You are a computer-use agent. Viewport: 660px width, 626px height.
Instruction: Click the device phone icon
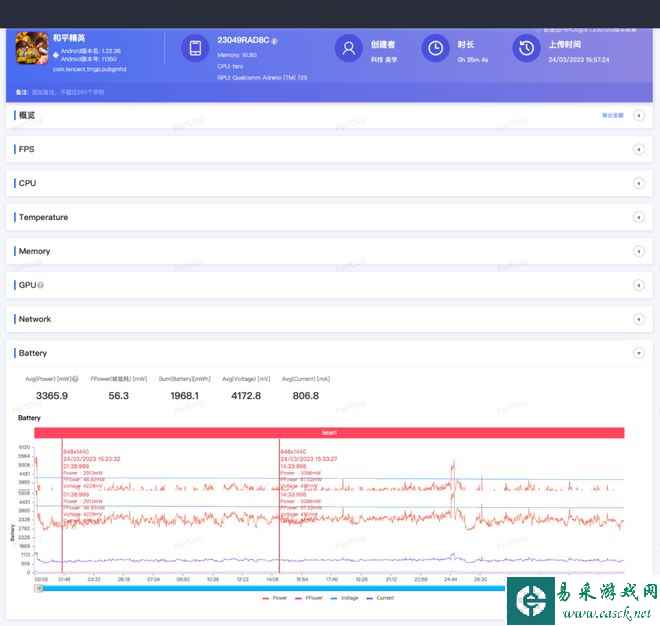(195, 48)
